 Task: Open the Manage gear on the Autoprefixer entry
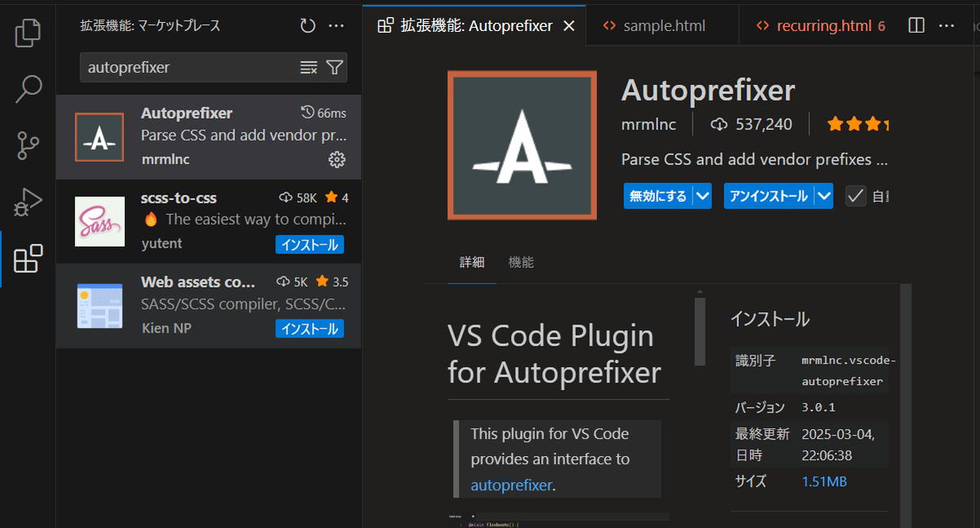coord(337,160)
